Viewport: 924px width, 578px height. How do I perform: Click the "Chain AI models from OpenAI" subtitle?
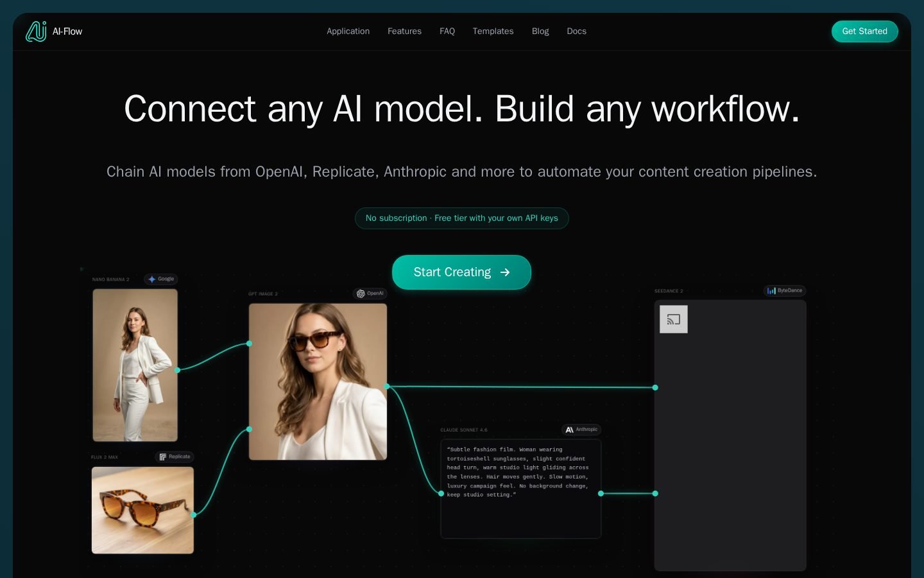tap(462, 172)
